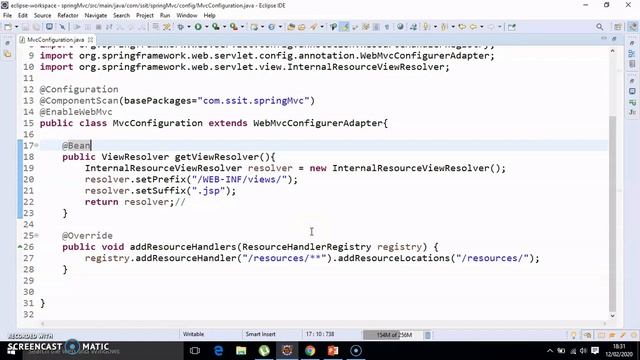The width and height of the screenshot is (640, 360).
Task: Maximize the editor area icon
Action: point(614,38)
